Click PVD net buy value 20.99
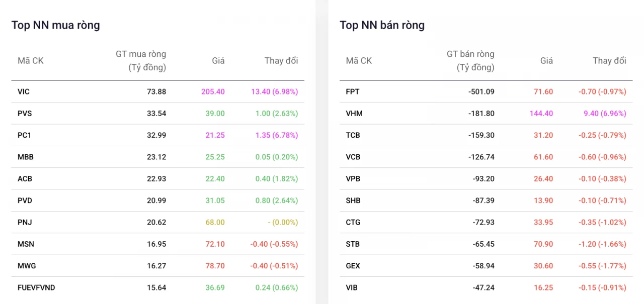 (156, 200)
